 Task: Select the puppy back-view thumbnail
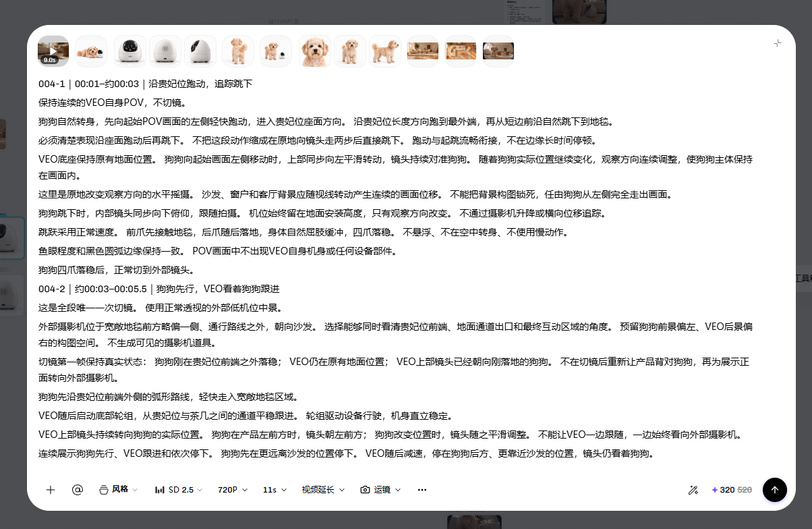pos(238,51)
